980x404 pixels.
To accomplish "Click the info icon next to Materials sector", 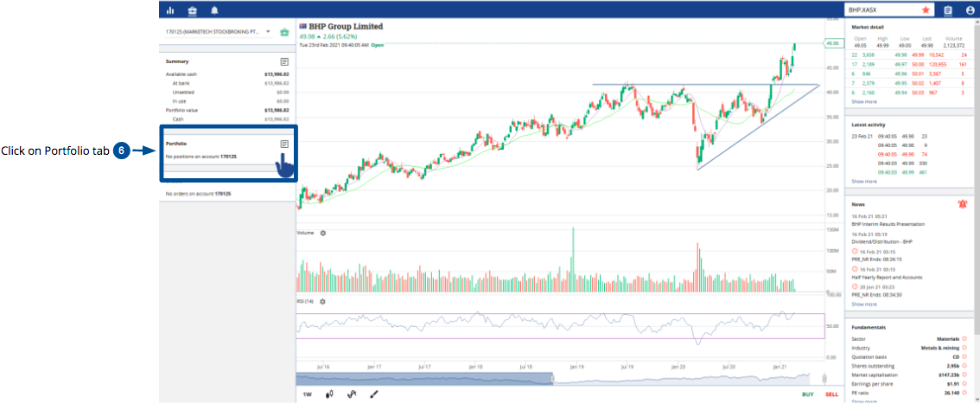I will coord(964,338).
